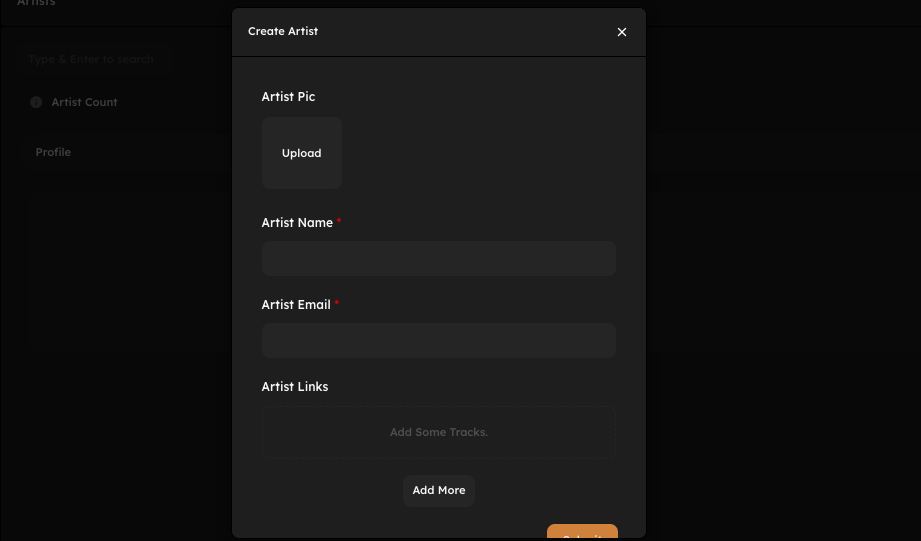Select the Profile column header
Screen dimensions: 921x541
53,152
